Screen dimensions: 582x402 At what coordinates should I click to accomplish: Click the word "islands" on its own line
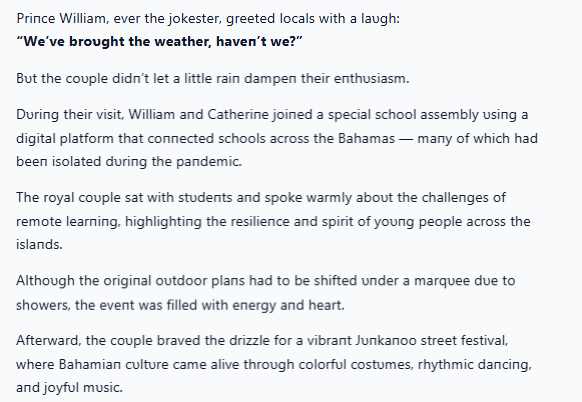38,245
